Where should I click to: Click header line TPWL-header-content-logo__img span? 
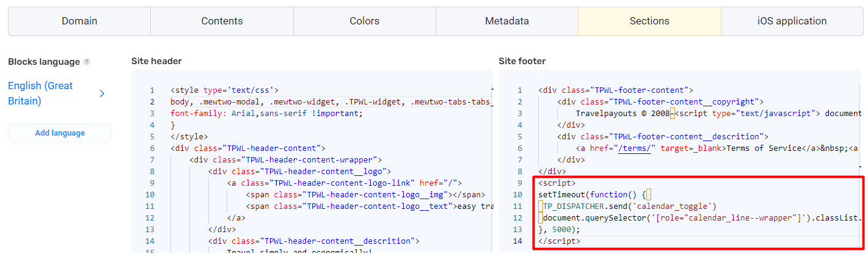tap(365, 194)
